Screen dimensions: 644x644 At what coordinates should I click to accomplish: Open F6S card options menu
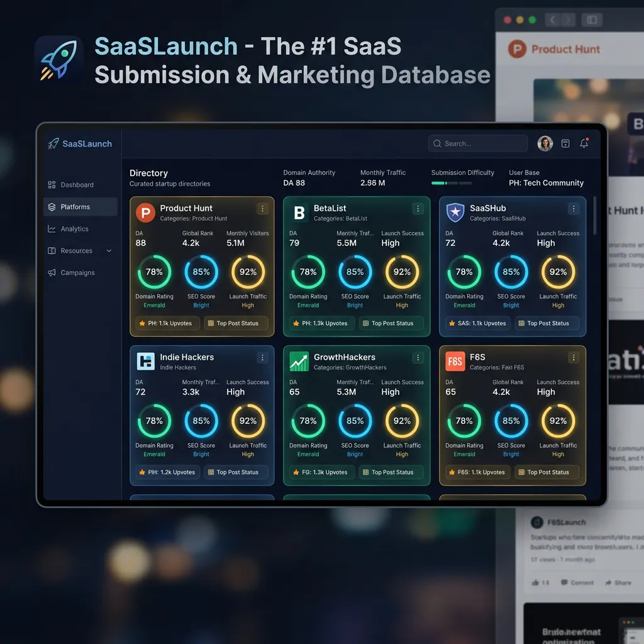point(574,358)
